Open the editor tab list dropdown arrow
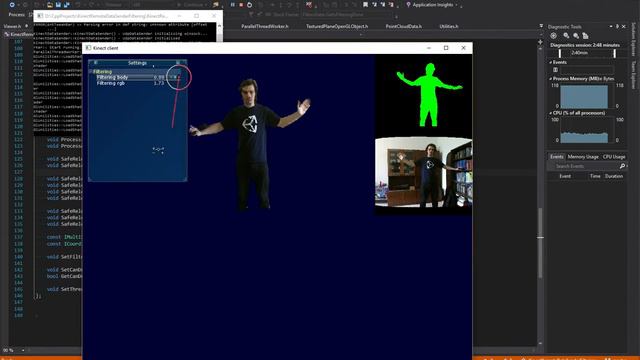Viewport: 640px width, 360px height. pos(541,26)
